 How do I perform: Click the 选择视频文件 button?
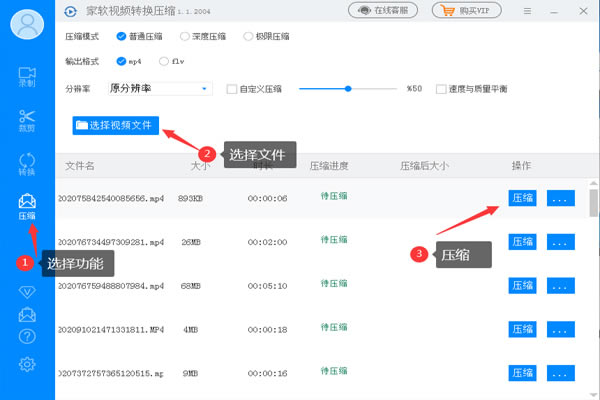[116, 125]
